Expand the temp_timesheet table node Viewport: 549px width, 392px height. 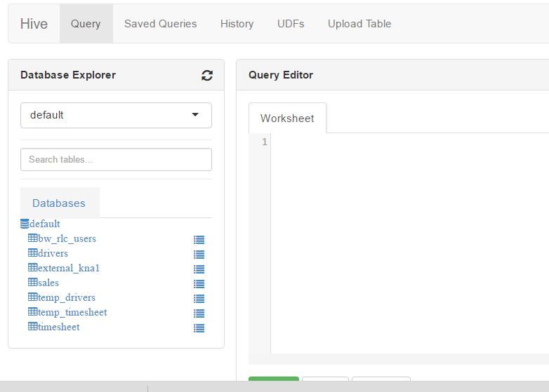click(x=67, y=312)
